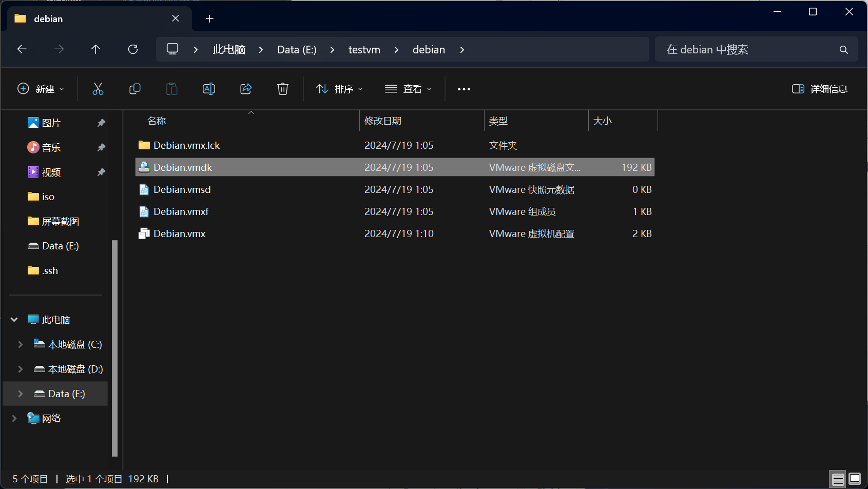Toggle the details information pane
This screenshot has width=868, height=489.
tap(819, 89)
